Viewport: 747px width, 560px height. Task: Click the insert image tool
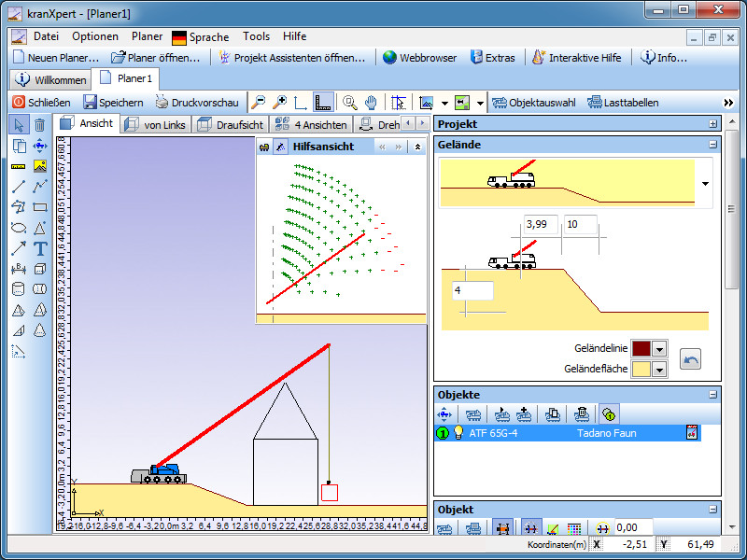40,166
